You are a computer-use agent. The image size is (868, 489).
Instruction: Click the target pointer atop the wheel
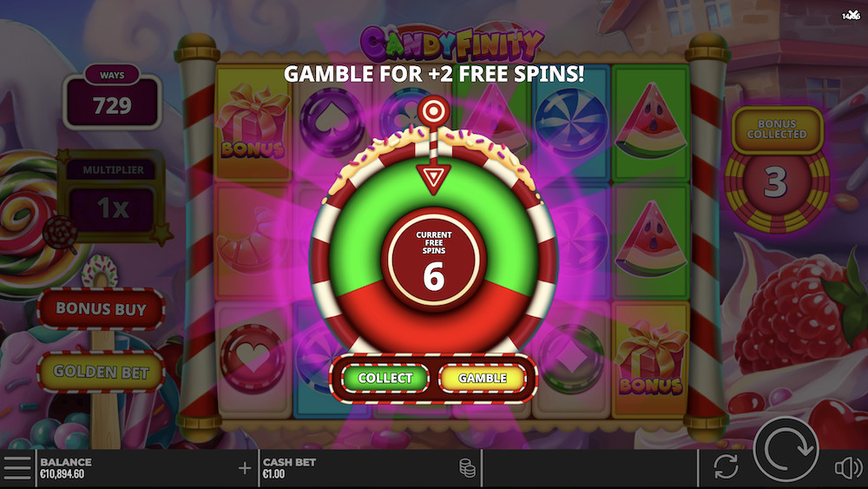tap(433, 112)
